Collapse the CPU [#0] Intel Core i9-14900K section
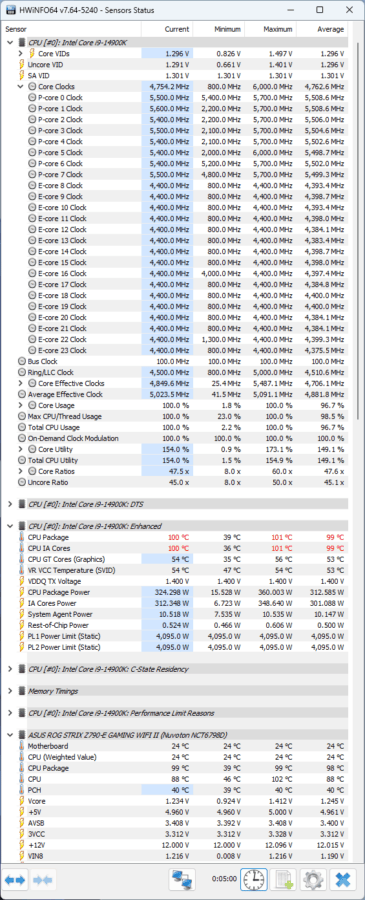The height and width of the screenshot is (900, 365). point(10,42)
